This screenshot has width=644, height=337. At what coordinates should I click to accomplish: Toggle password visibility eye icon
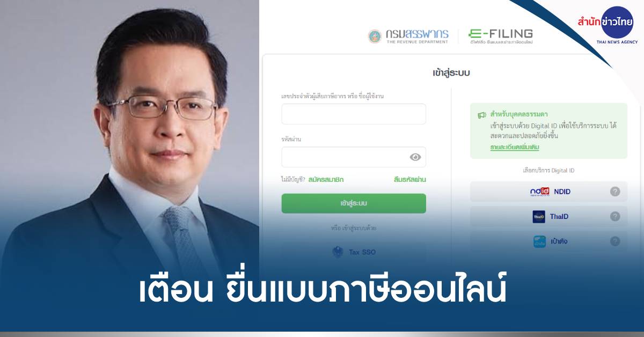coord(415,157)
